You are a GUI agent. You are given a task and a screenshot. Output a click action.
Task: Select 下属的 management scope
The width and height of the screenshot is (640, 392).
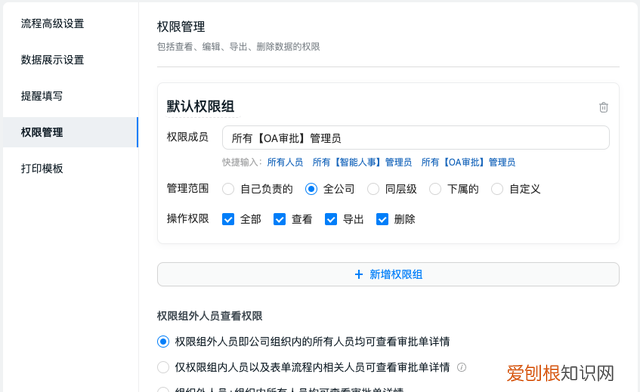435,189
